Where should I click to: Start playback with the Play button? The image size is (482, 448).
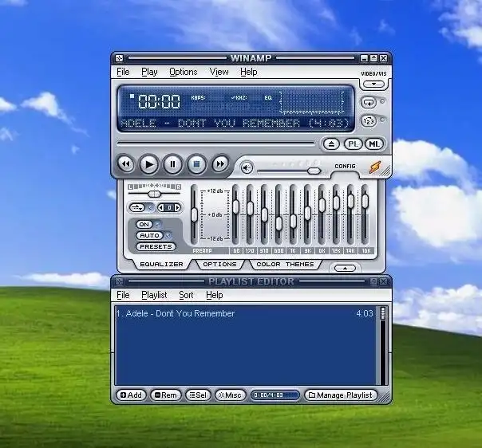coord(149,164)
